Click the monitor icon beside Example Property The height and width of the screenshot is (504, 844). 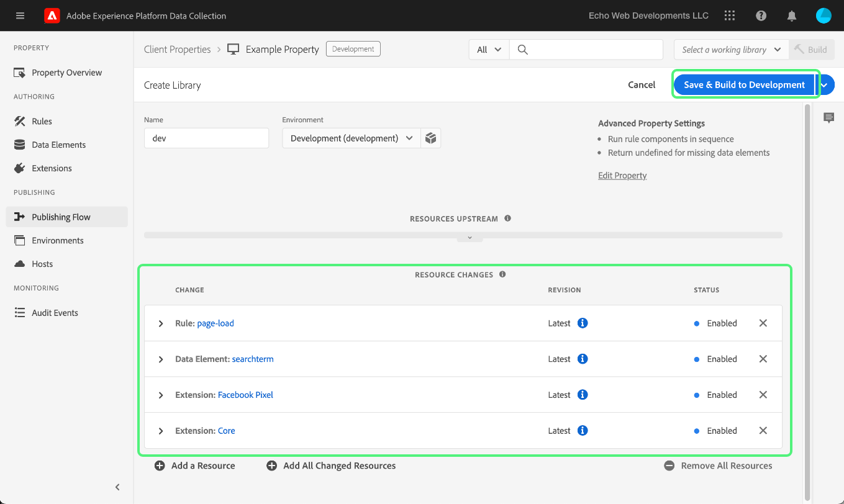point(234,49)
